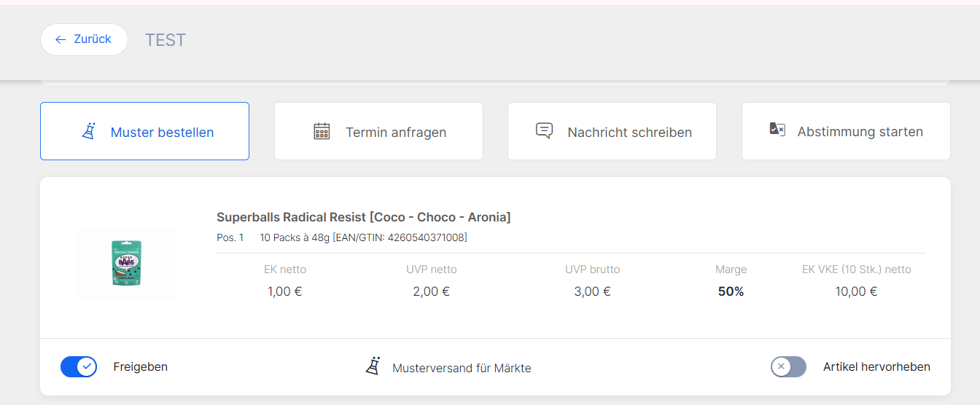Click the back arrow icon
The image size is (980, 405).
tap(61, 39)
